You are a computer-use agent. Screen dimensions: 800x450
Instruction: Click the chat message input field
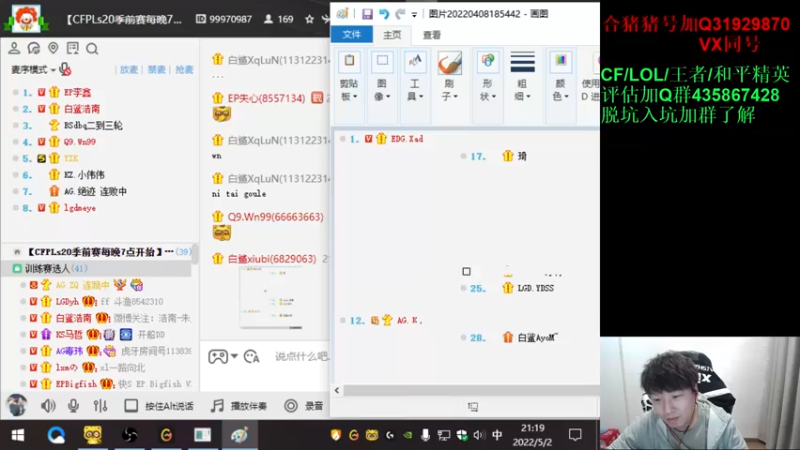pyautogui.click(x=301, y=356)
